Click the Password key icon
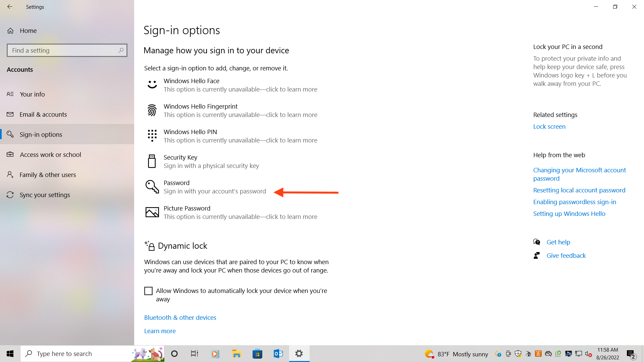Image resolution: width=644 pixels, height=362 pixels. (152, 187)
